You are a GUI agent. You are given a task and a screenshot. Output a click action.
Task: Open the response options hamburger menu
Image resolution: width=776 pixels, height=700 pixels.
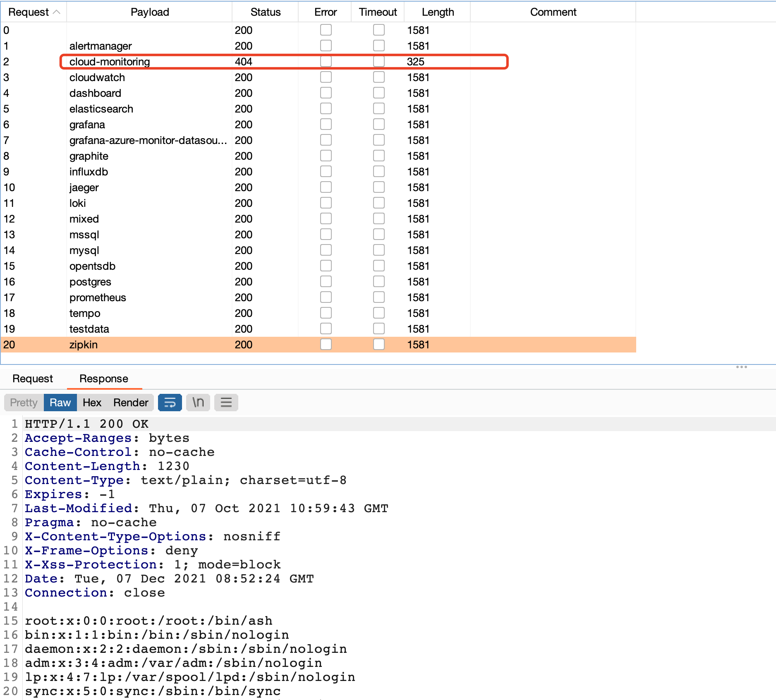(226, 403)
